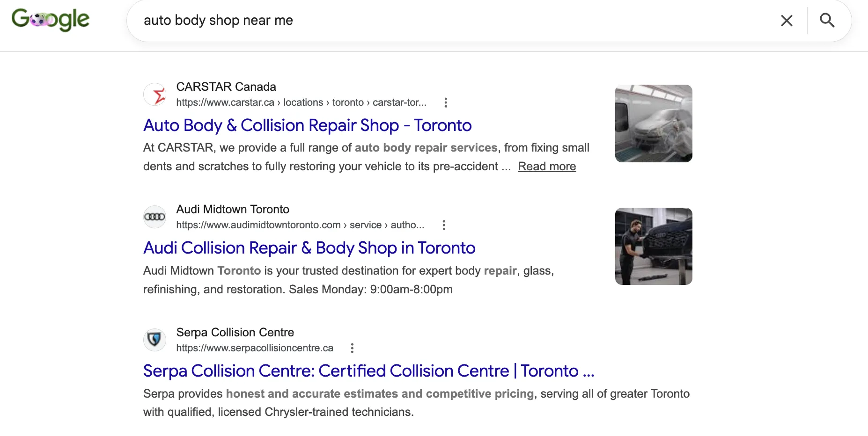Open Auto Body & Collision Repair Shop - Toronto
Viewport: 868px width, 436px height.
click(x=307, y=125)
